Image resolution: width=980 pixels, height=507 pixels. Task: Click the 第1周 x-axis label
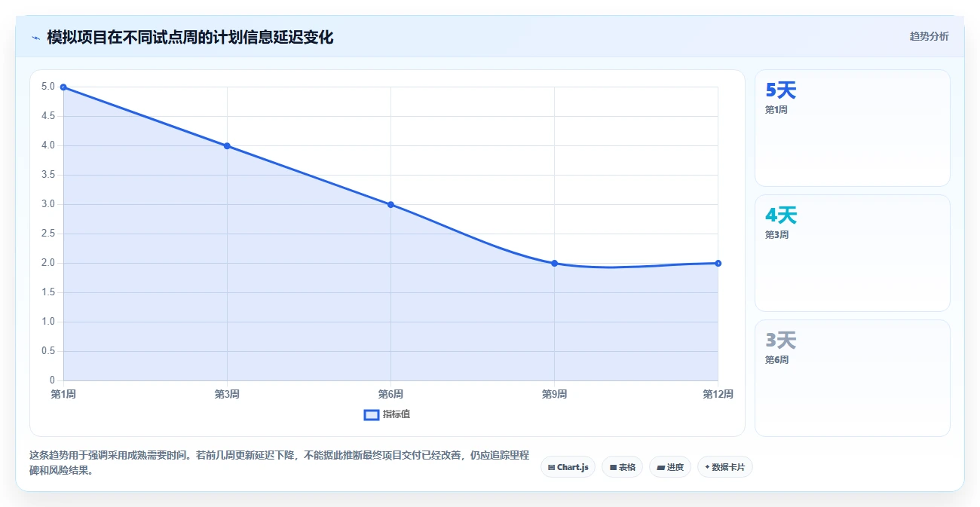pyautogui.click(x=63, y=394)
